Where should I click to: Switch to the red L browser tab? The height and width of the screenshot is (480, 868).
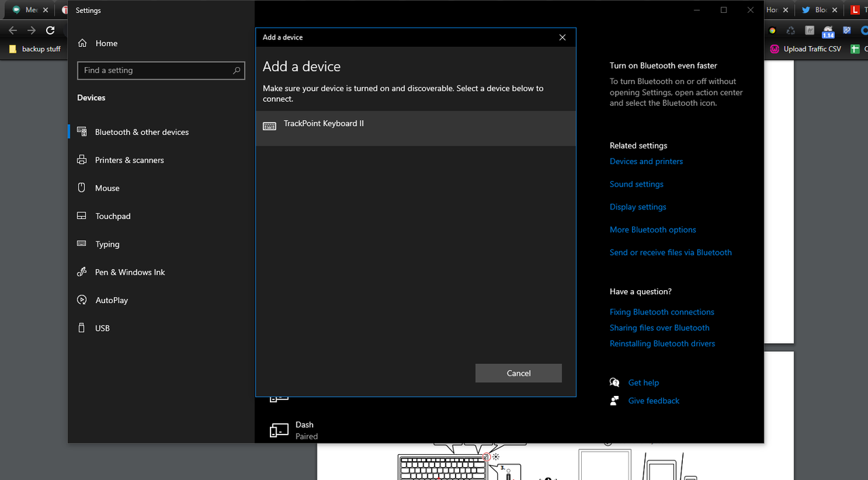click(x=857, y=10)
